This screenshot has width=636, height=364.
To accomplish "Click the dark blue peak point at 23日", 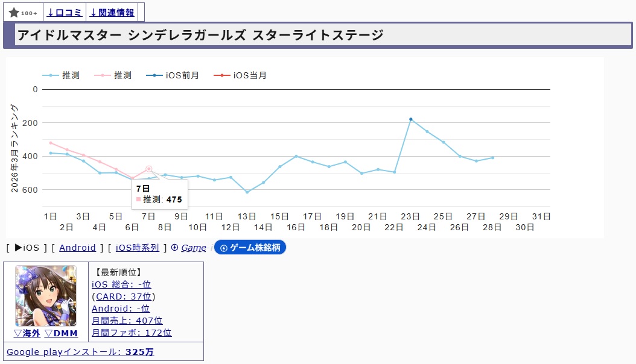I will coord(410,119).
